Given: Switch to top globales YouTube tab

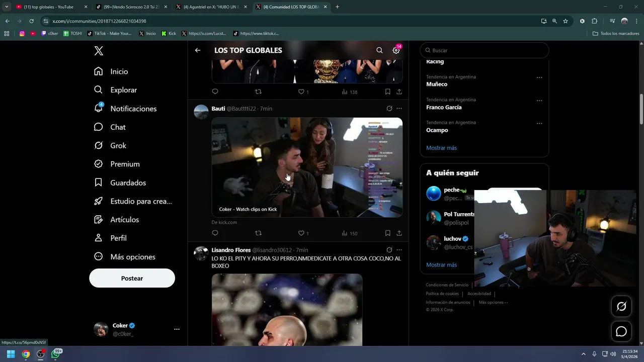Looking at the screenshot, I should [x=52, y=7].
